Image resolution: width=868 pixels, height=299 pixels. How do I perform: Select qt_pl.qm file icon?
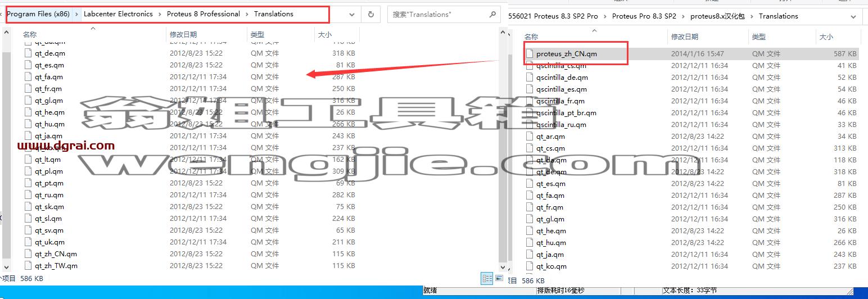coord(29,171)
